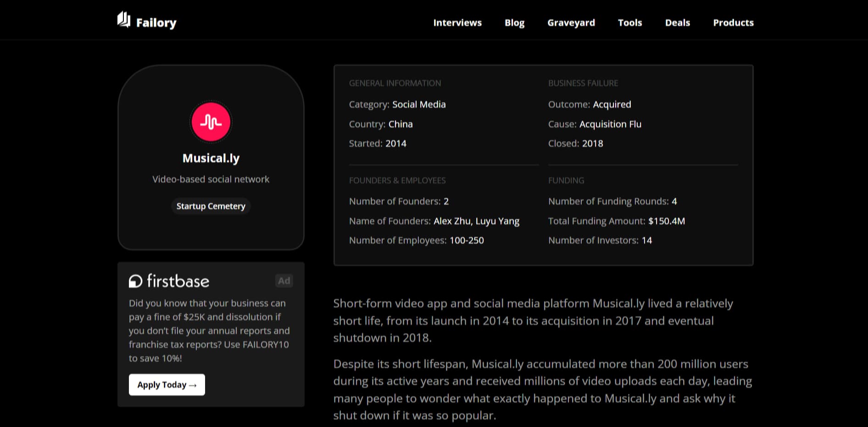Select the firstbase logo icon

click(135, 281)
